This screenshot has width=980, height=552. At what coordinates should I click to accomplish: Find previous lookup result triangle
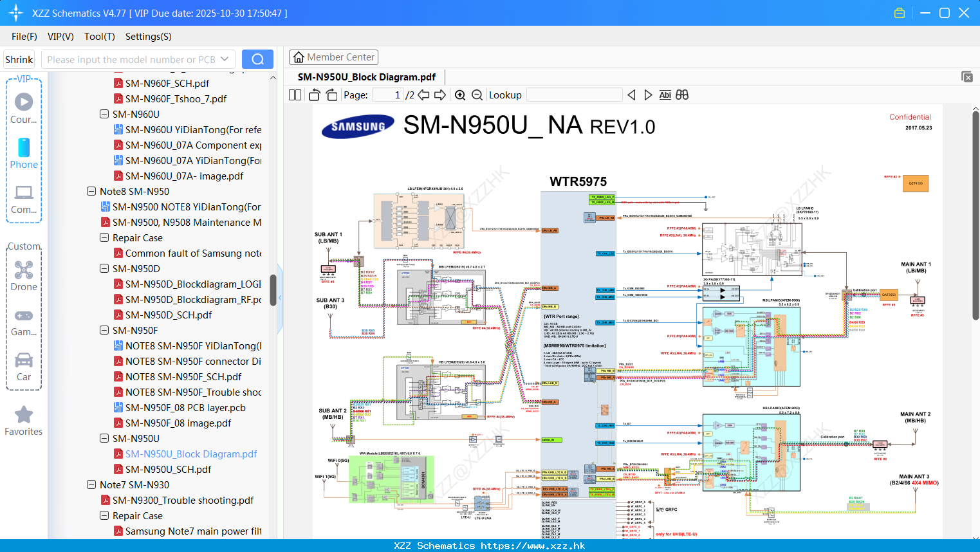tap(631, 95)
